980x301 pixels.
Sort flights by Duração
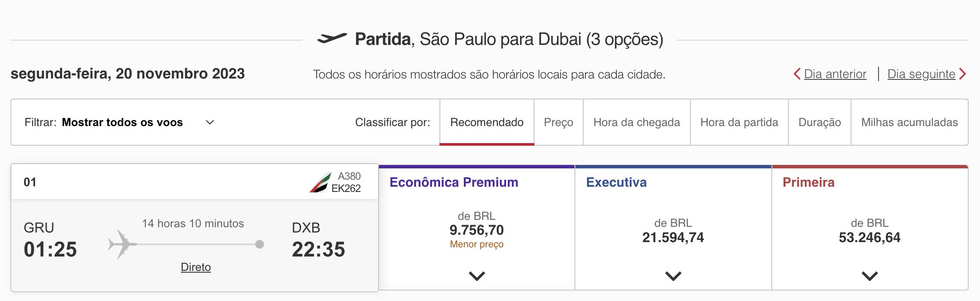click(x=820, y=122)
